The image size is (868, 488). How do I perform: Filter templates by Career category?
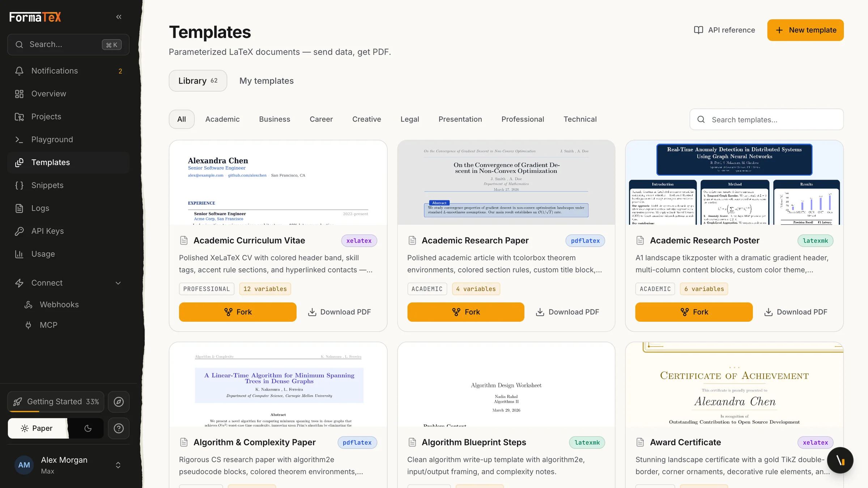[321, 119]
